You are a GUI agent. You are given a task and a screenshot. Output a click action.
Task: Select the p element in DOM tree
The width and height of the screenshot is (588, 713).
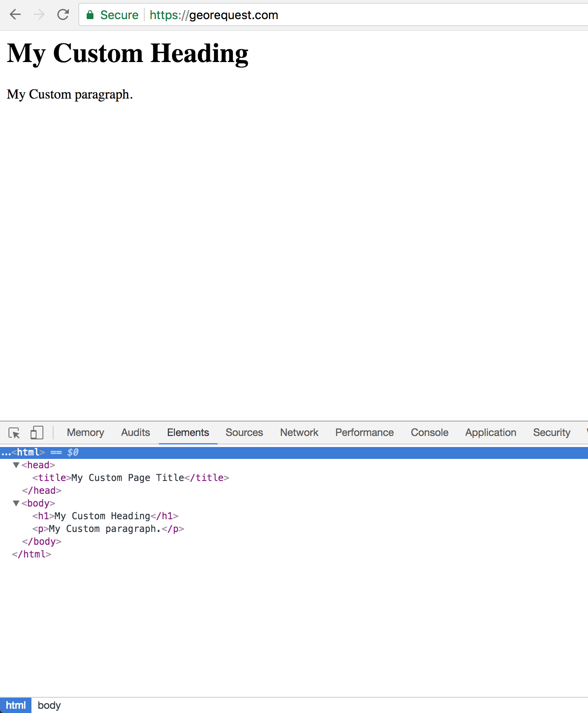click(108, 529)
